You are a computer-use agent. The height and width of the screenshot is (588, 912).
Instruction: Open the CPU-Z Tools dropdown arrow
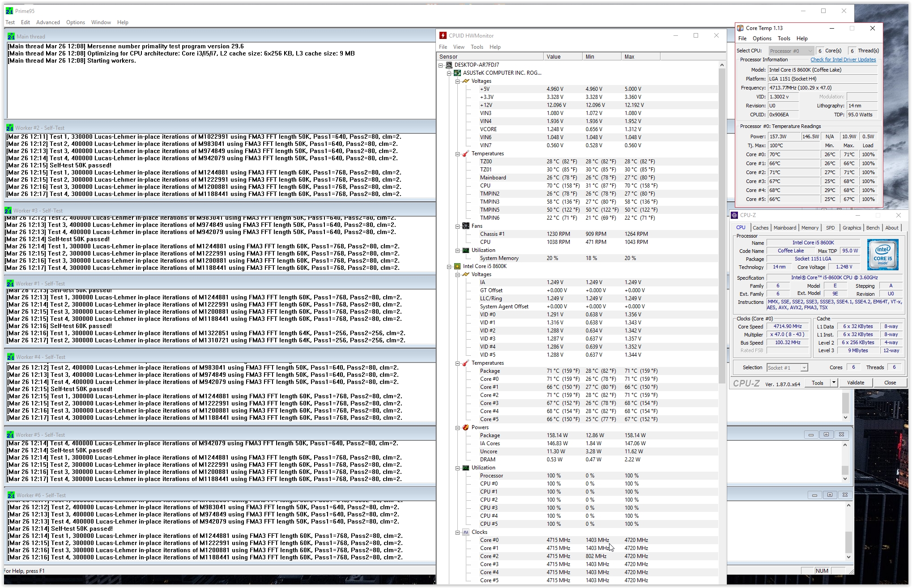tap(834, 383)
